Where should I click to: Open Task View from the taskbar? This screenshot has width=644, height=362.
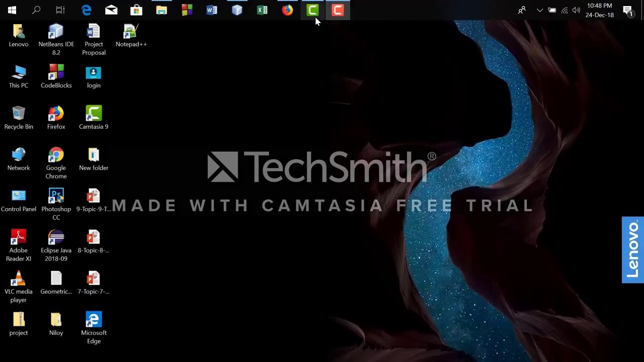[60, 10]
